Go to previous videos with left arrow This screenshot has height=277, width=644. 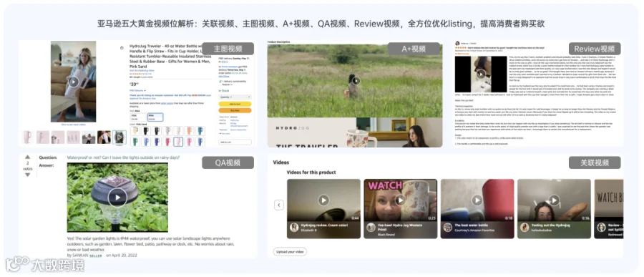click(x=279, y=205)
